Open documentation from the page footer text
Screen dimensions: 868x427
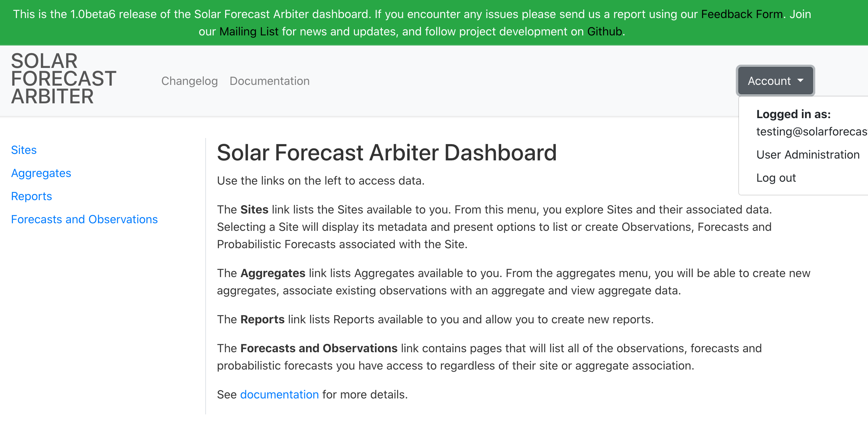pyautogui.click(x=279, y=394)
